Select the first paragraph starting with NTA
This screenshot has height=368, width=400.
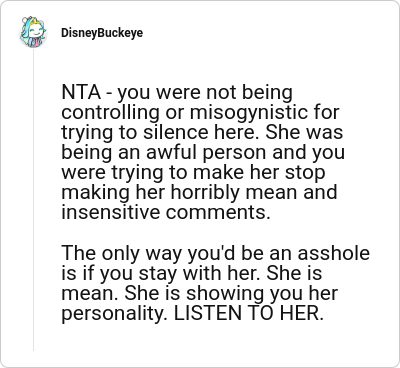tap(203, 152)
